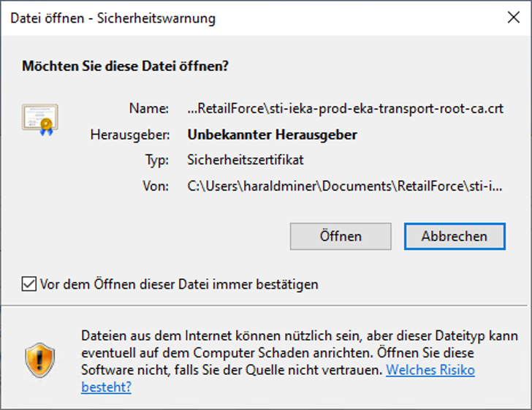This screenshot has height=410, width=532.
Task: Click the security certificate file icon
Action: [40, 120]
